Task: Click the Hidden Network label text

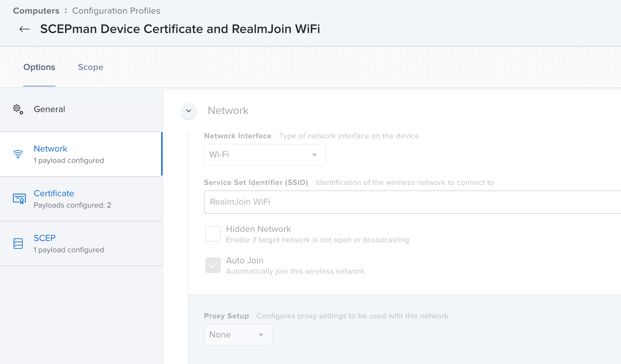Action: click(x=258, y=229)
